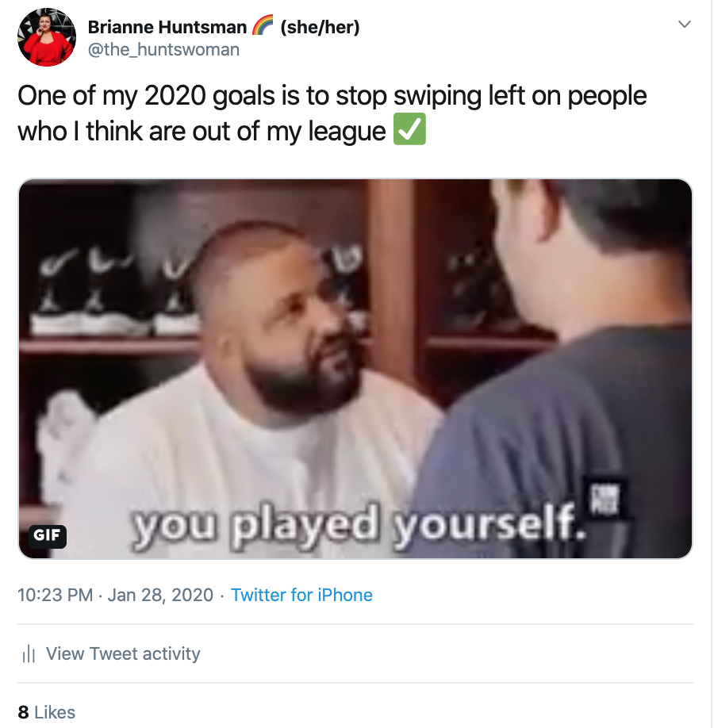Click the Jan 28, 2020 date
Viewport: 714px width, 728px height.
[160, 595]
